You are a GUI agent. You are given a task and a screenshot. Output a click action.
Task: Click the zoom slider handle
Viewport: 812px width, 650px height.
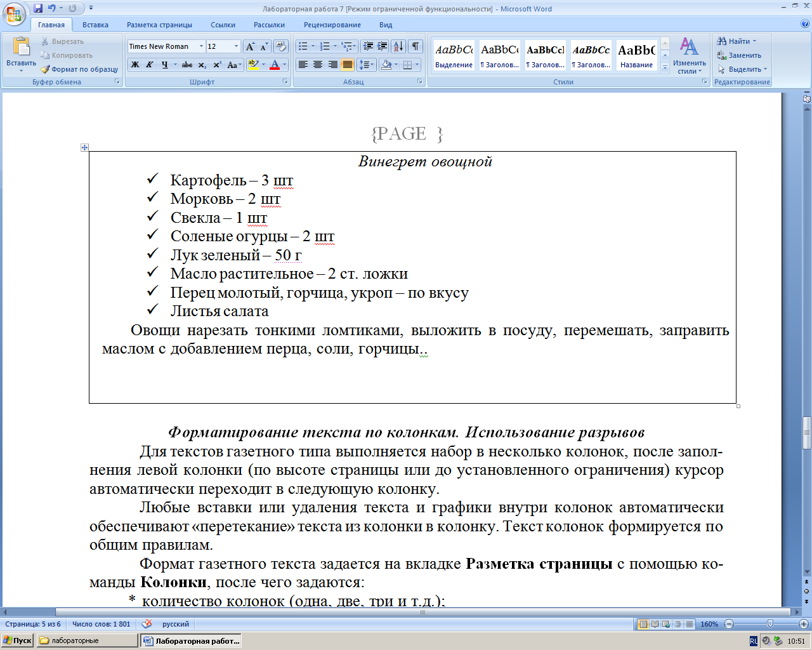(770, 624)
